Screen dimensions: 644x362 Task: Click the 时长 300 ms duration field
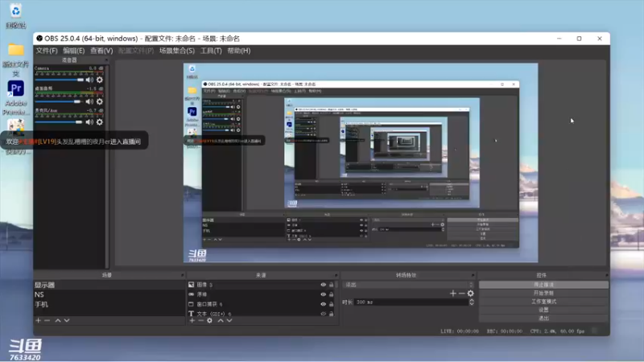click(x=411, y=302)
